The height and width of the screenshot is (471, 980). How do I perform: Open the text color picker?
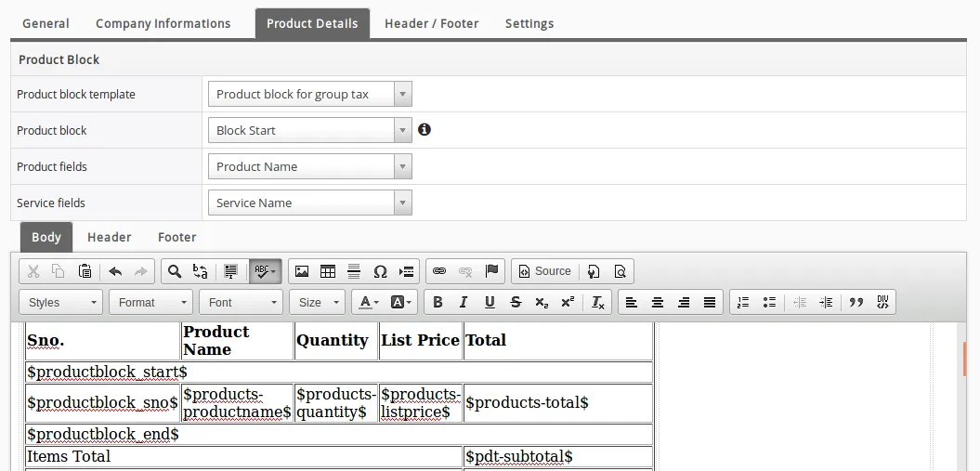368,302
